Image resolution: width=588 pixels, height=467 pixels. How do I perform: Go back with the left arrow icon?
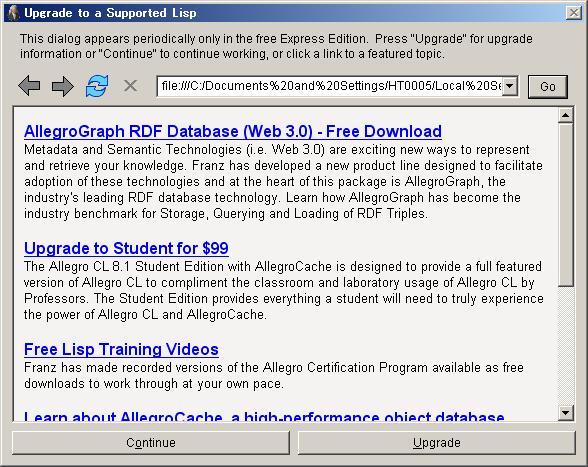coord(29,86)
